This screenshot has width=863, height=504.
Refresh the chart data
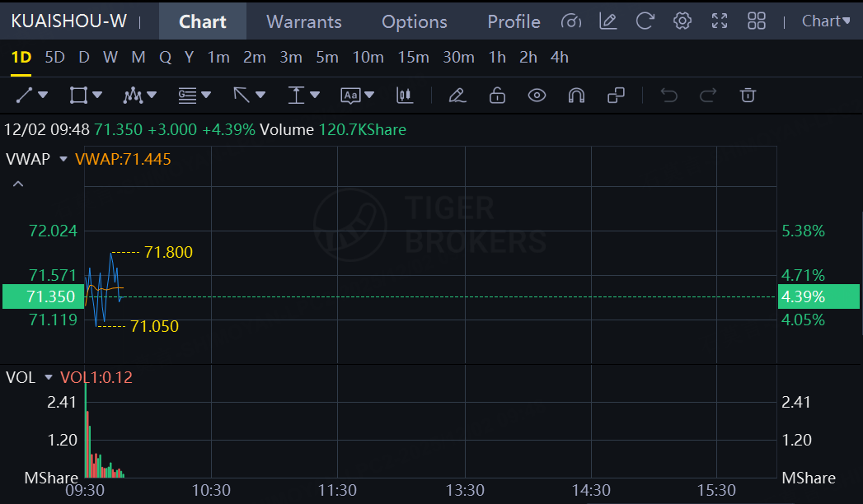645,21
